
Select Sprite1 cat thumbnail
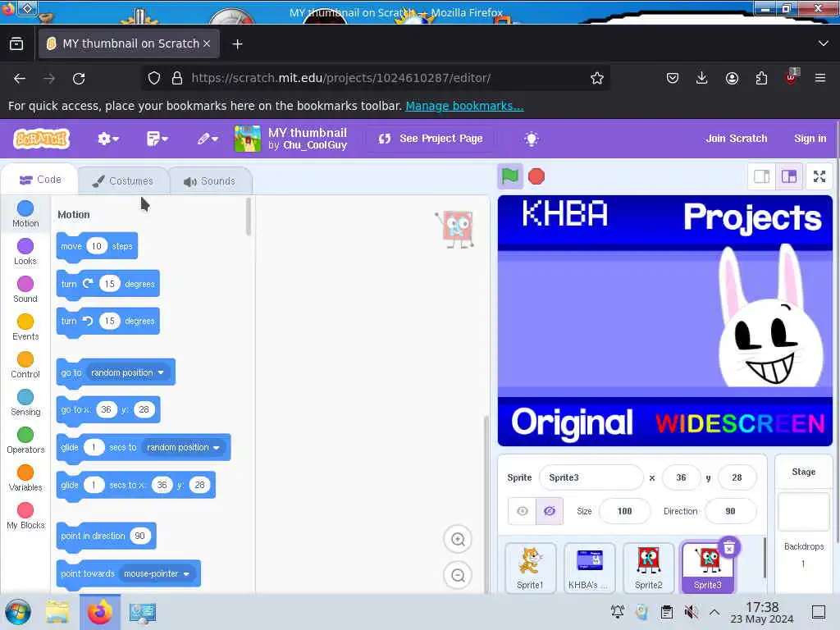coord(530,568)
